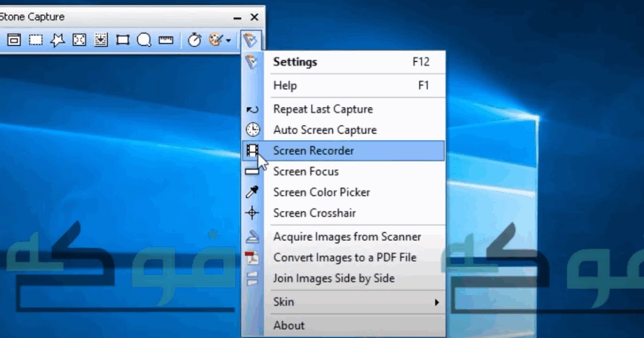Select the Capture Scrolling Window tool
644x338 pixels.
tap(101, 40)
